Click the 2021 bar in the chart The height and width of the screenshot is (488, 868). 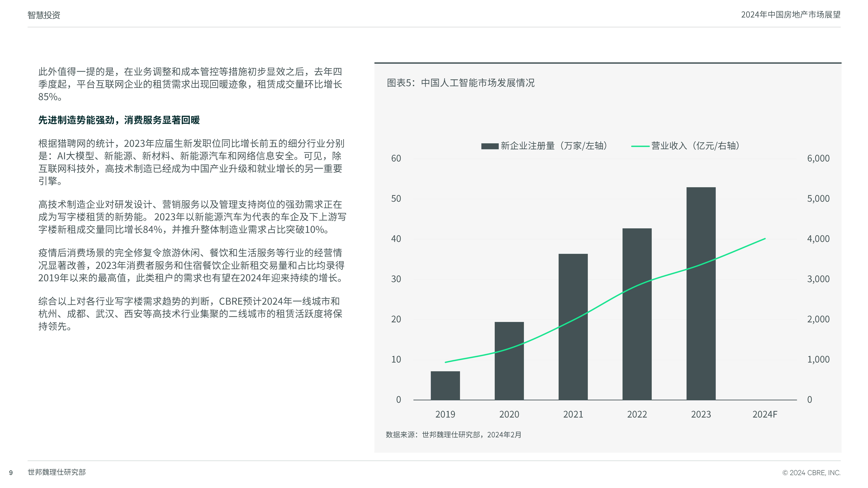tap(573, 327)
